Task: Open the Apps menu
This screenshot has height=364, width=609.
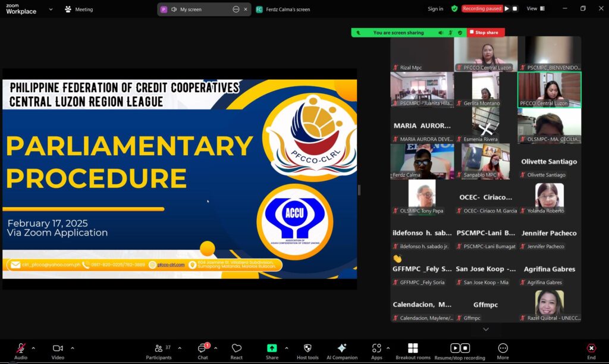Action: click(x=376, y=351)
